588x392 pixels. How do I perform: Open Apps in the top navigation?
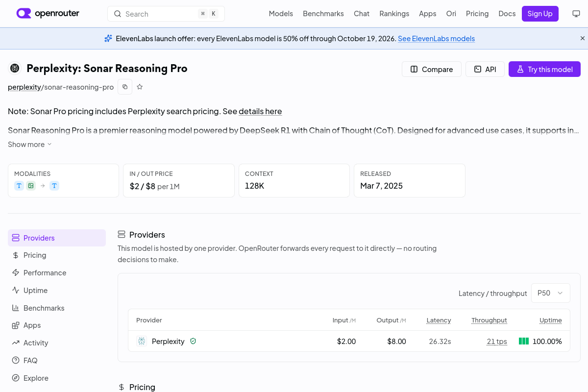click(428, 14)
